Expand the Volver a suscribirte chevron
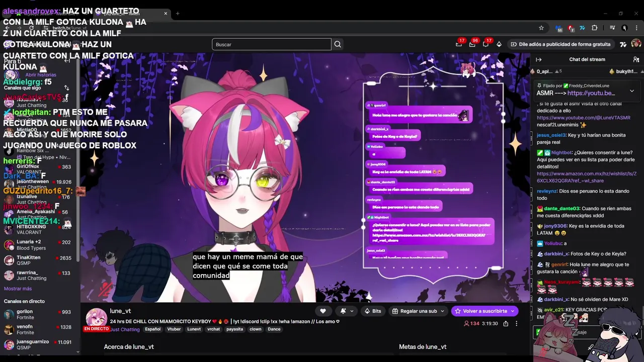 pyautogui.click(x=513, y=311)
